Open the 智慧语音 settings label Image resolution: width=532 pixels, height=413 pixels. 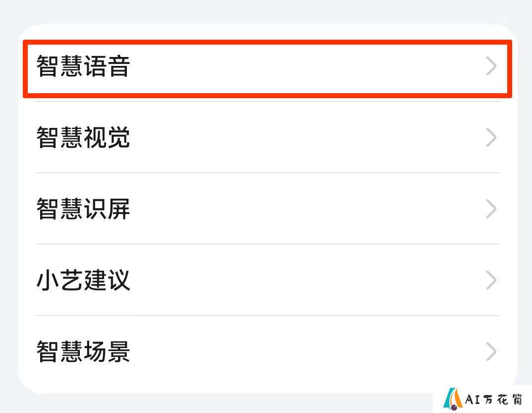coord(83,66)
